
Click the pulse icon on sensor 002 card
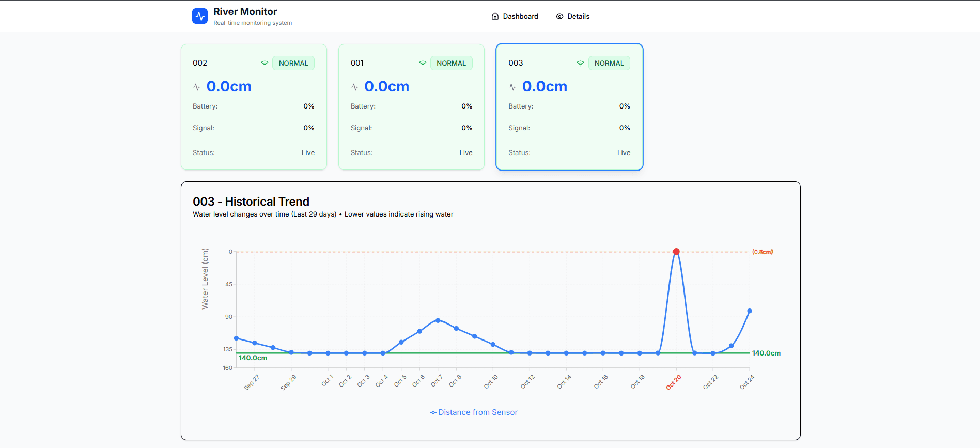[197, 87]
